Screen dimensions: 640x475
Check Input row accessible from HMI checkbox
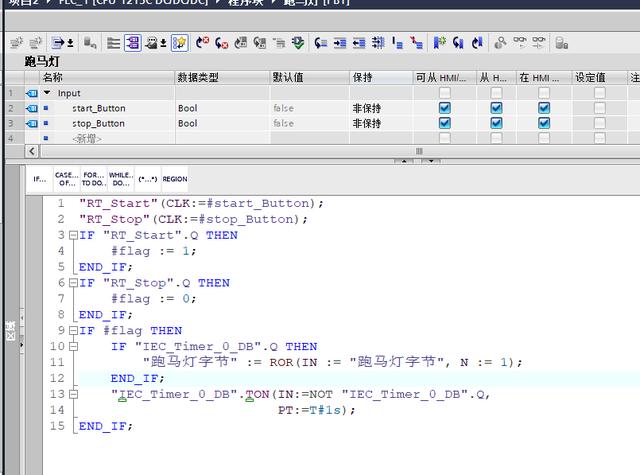(x=444, y=93)
